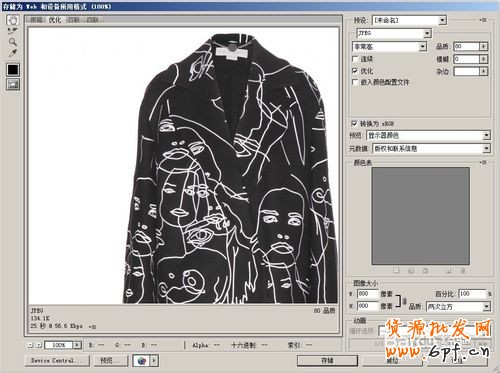500x373 pixels.
Task: Click the H height field showing 800
Action: pyautogui.click(x=368, y=306)
